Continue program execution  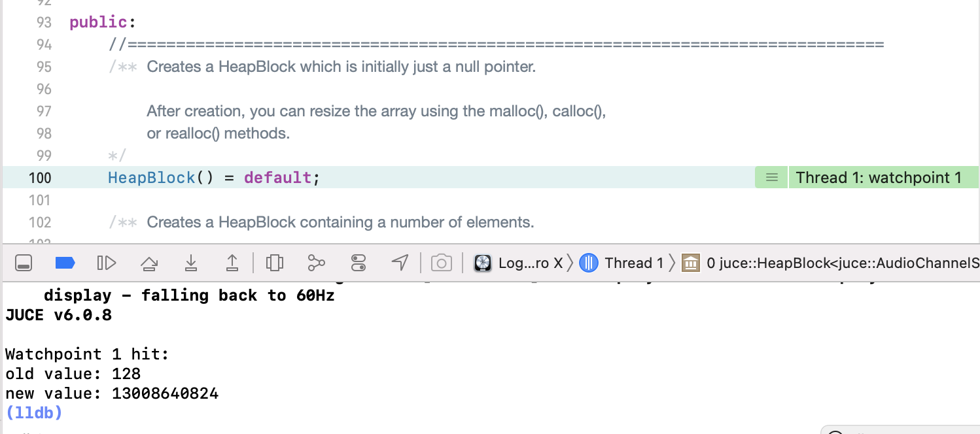[x=106, y=263]
